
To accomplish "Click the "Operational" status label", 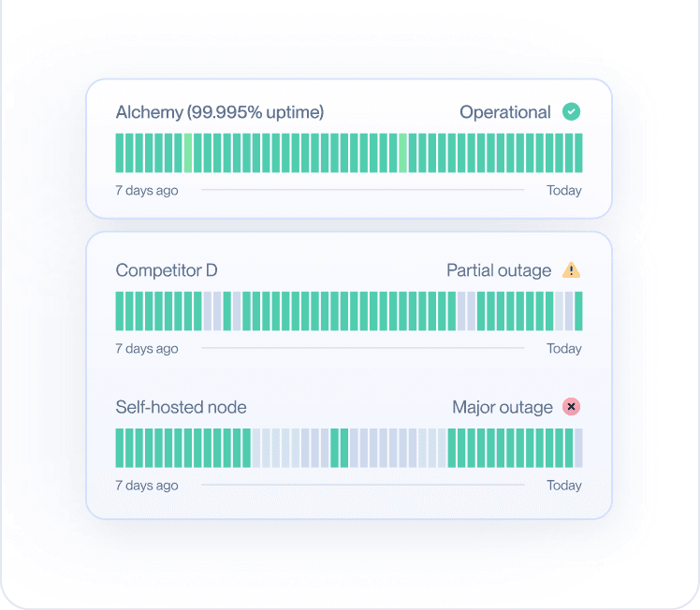I will coord(505,112).
